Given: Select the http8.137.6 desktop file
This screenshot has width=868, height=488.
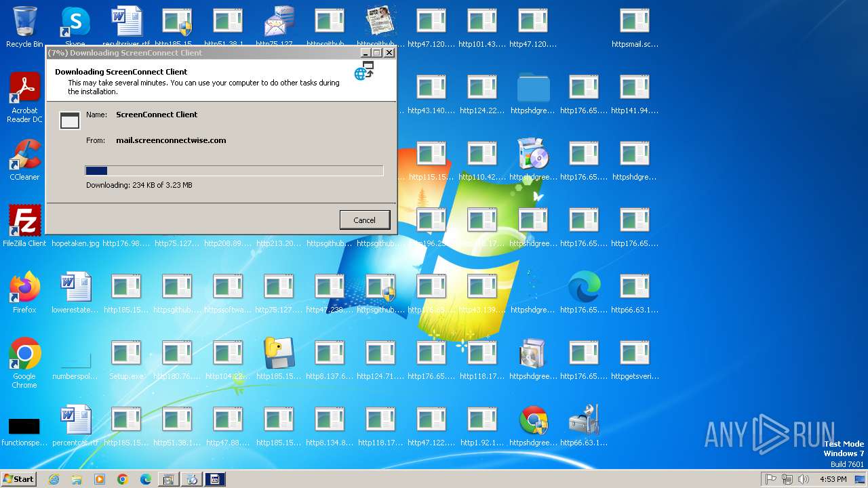Looking at the screenshot, I should coord(330,359).
